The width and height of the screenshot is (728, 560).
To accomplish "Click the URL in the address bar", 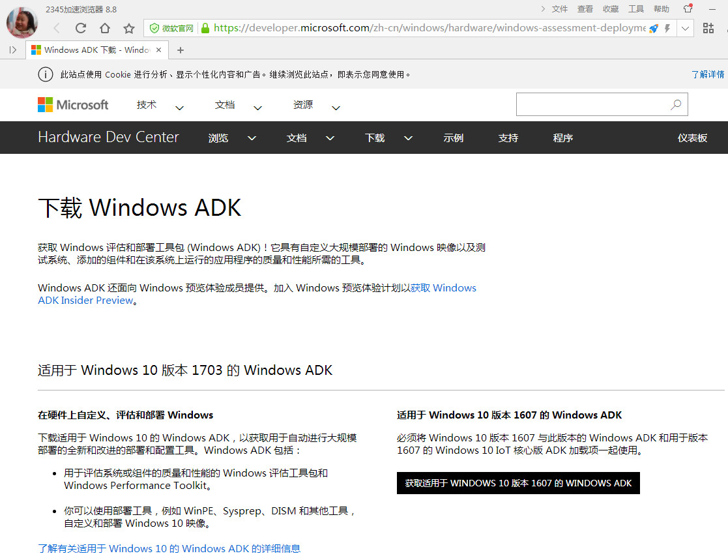I will 430,28.
